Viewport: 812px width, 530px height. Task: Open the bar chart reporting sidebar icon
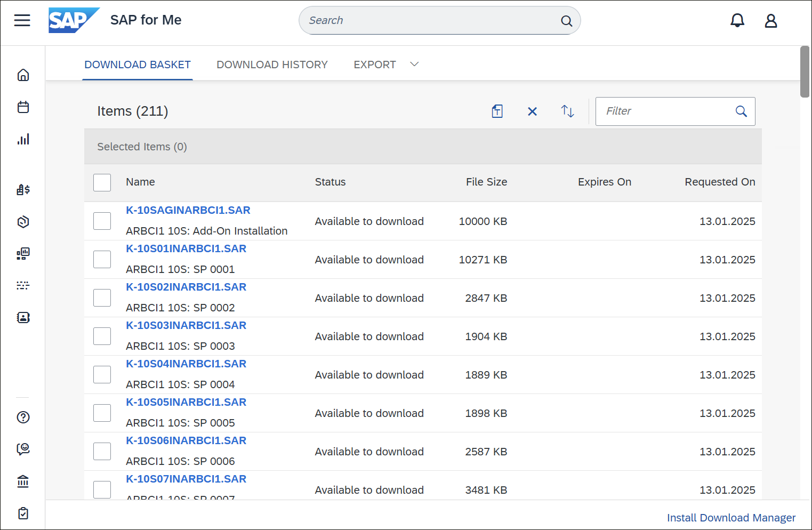(x=23, y=139)
